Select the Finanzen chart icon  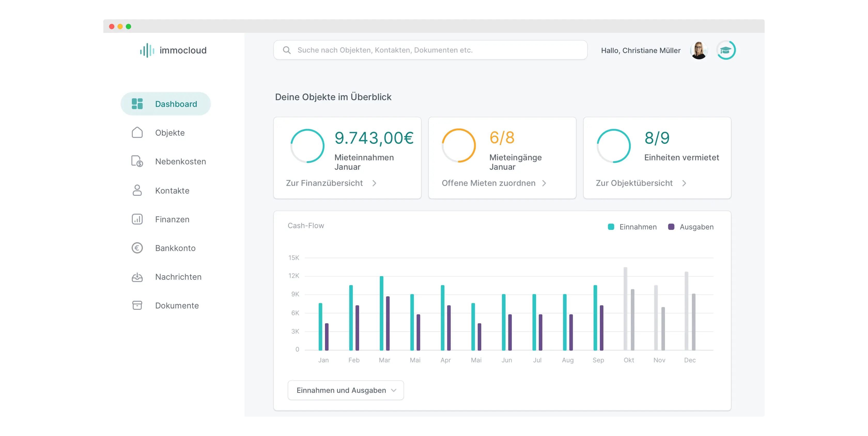tap(137, 219)
